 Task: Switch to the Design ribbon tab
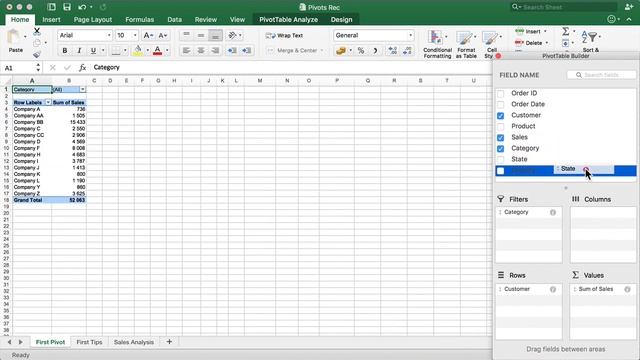point(341,19)
